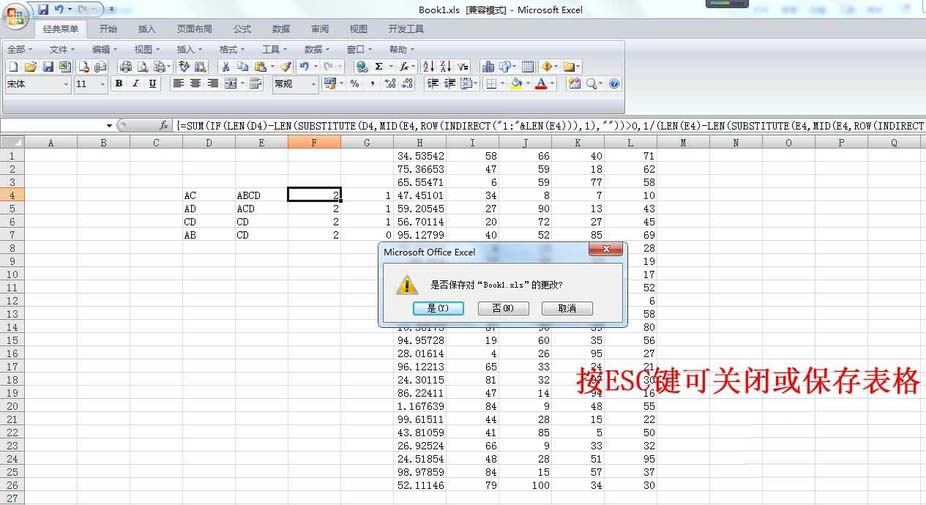Click the Copy icon

pyautogui.click(x=242, y=66)
